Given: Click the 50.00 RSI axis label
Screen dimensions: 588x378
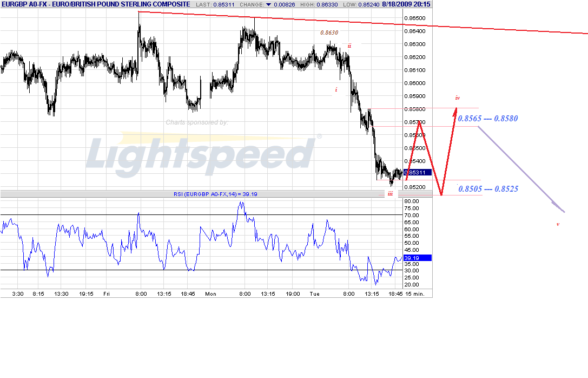Looking at the screenshot, I should click(x=411, y=243).
